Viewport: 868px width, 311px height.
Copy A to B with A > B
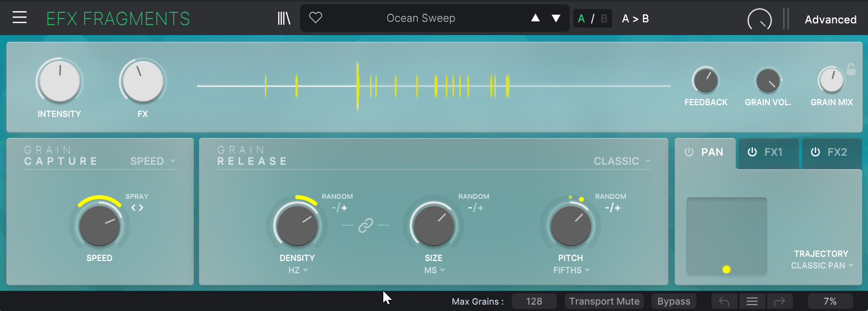[x=635, y=19]
